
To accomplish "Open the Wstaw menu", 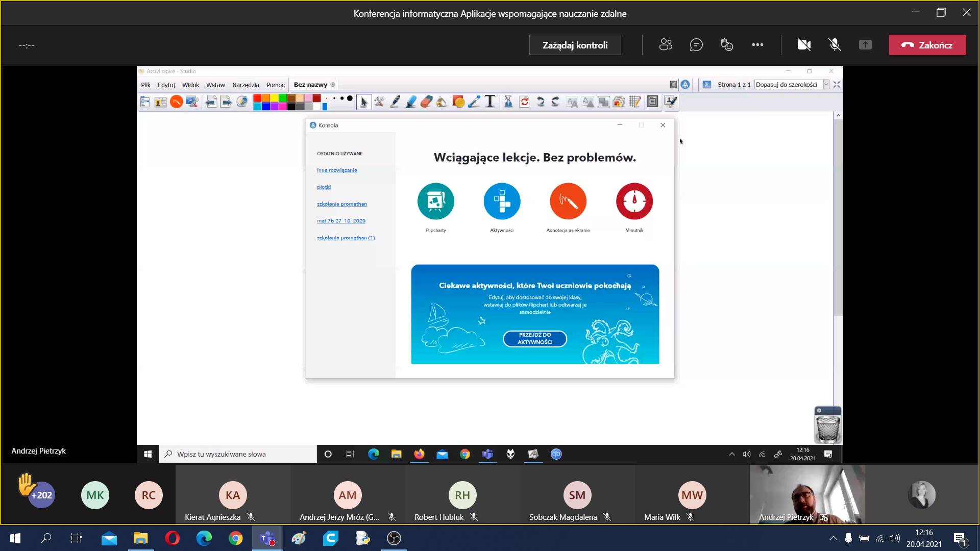I will tap(215, 85).
